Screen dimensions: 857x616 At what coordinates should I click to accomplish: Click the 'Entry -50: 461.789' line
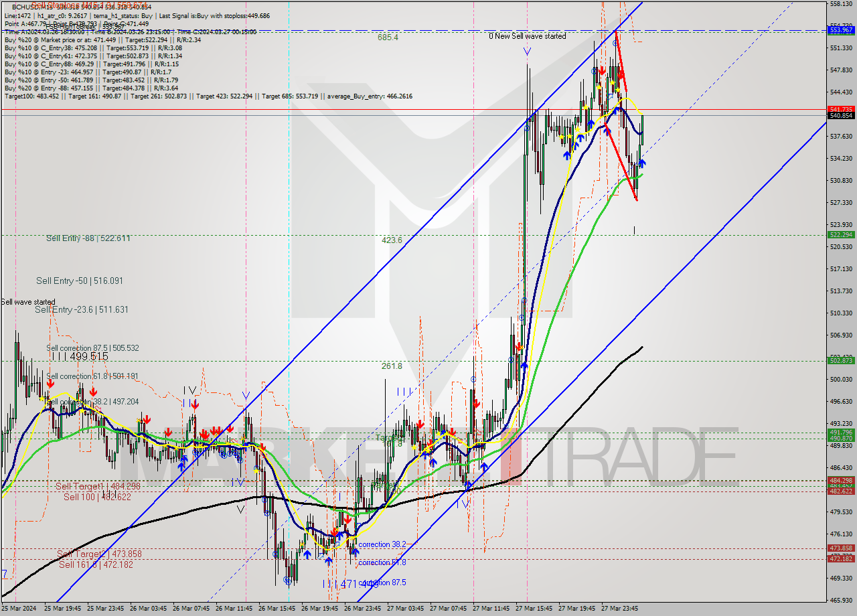tap(91, 80)
